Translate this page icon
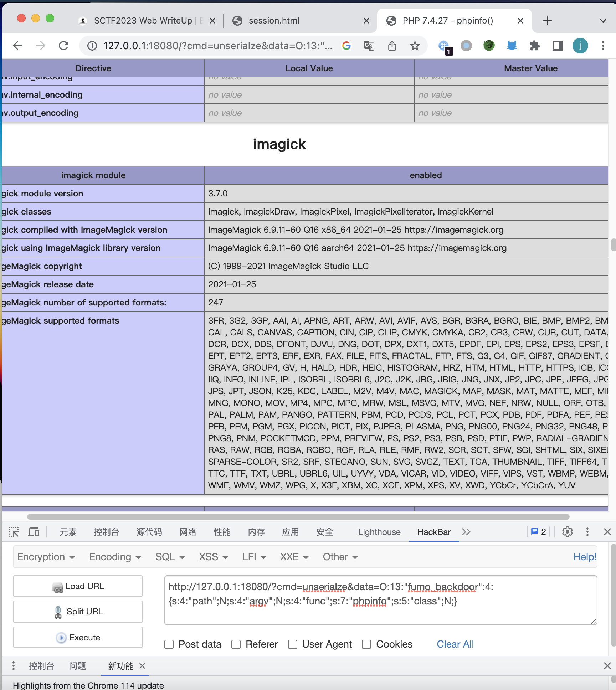The width and height of the screenshot is (616, 690). coord(369,46)
